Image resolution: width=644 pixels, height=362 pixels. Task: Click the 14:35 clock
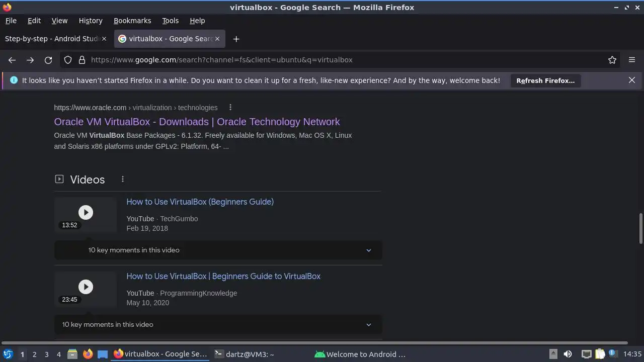pyautogui.click(x=632, y=354)
